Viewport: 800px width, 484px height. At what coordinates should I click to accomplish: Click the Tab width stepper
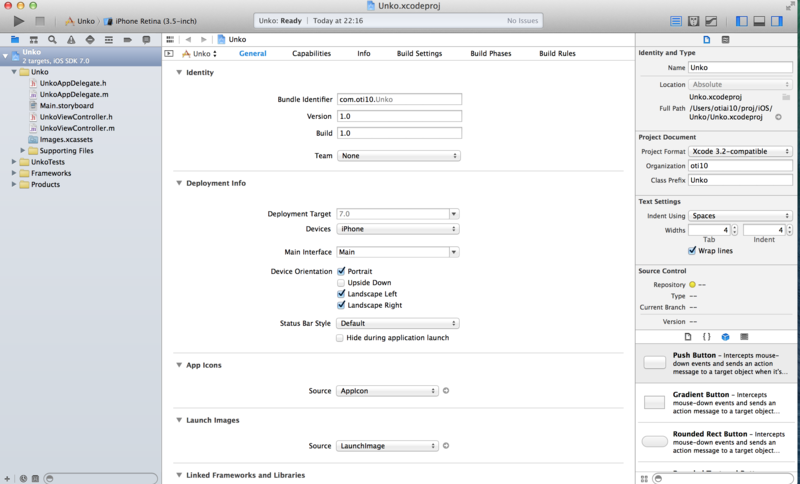735,230
